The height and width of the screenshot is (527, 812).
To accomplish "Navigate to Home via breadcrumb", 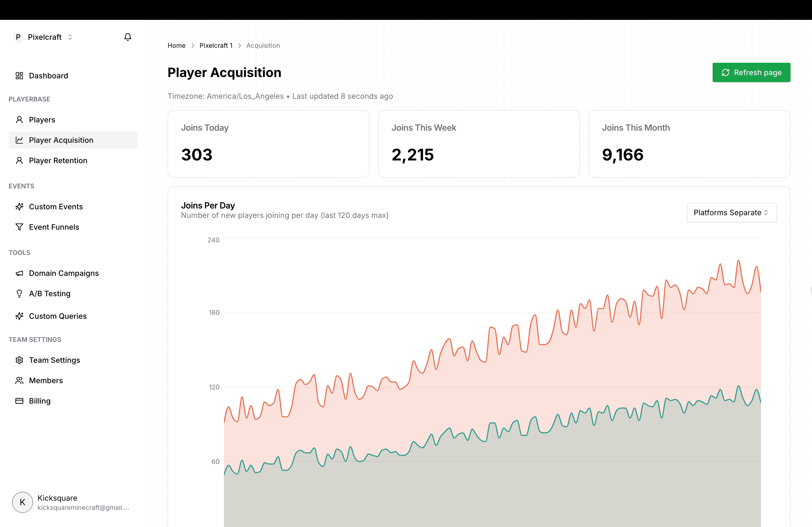I will click(176, 45).
